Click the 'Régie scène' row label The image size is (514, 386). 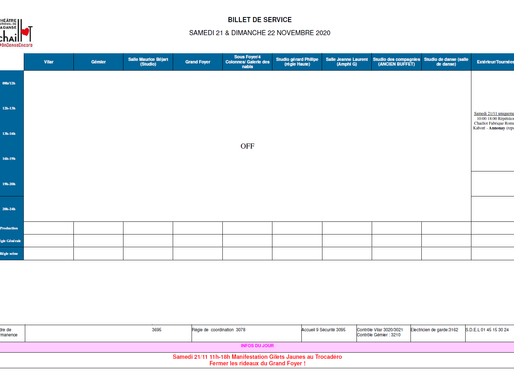coord(9,254)
